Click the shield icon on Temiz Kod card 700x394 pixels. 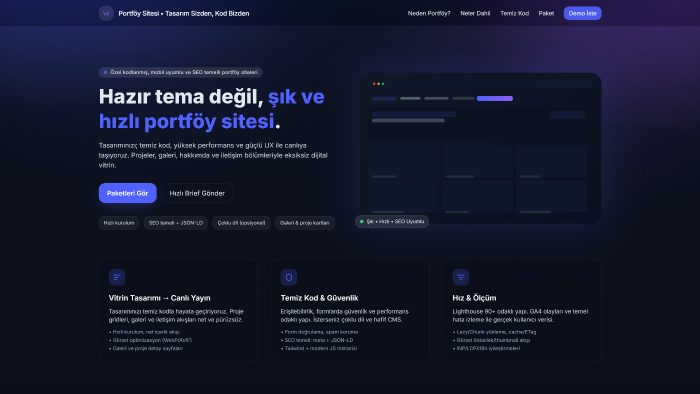pyautogui.click(x=289, y=277)
